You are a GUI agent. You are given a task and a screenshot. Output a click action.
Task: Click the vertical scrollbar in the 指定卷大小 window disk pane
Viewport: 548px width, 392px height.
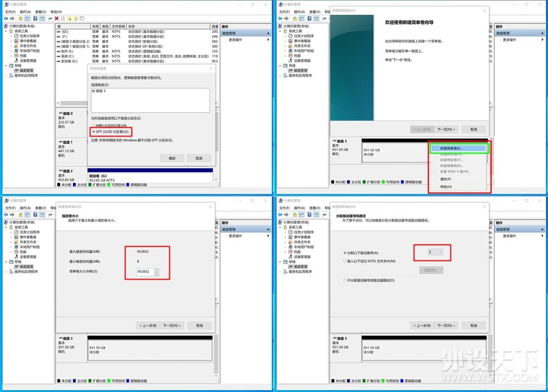(x=215, y=353)
